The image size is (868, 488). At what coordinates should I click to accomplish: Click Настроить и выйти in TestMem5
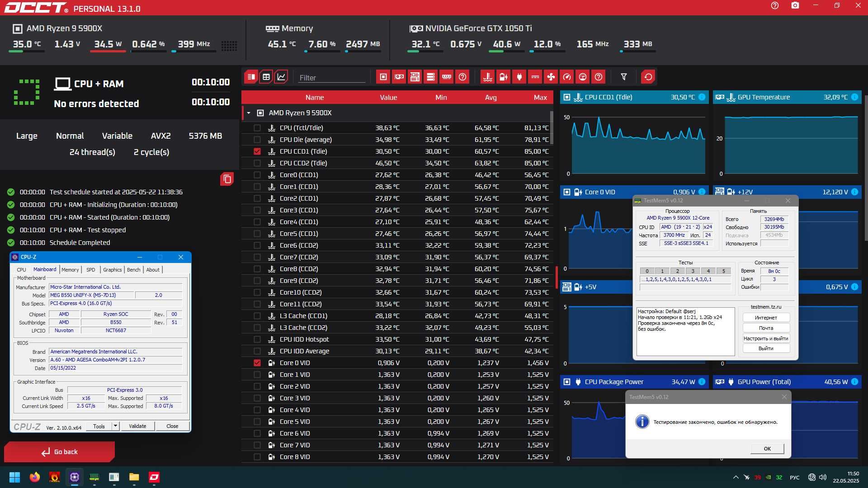pyautogui.click(x=766, y=338)
